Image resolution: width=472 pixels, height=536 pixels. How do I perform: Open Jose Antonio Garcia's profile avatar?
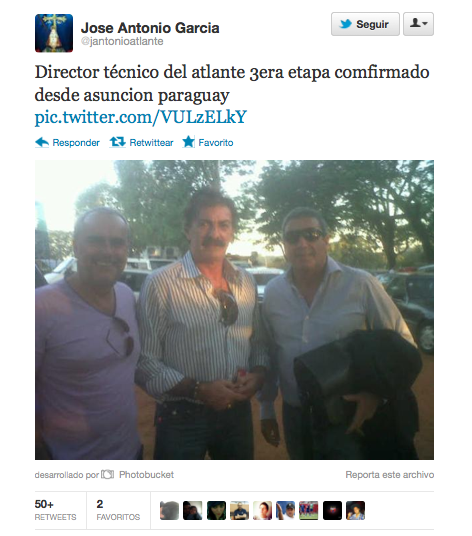point(54,33)
